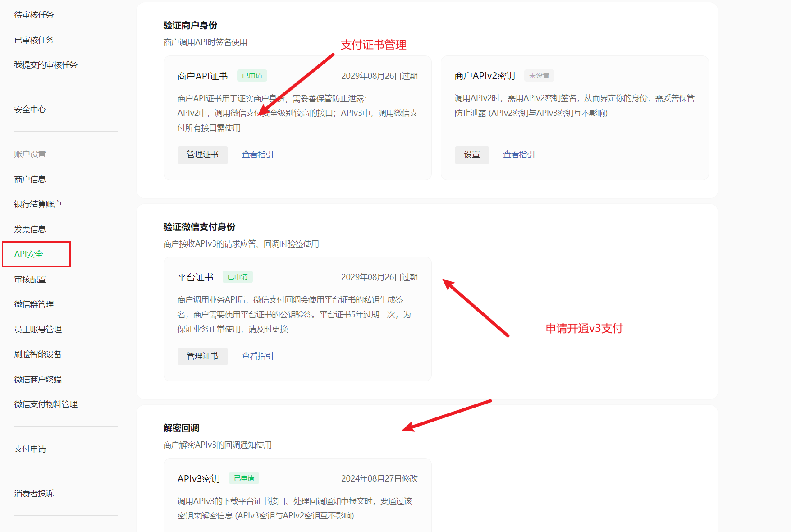Image resolution: width=791 pixels, height=532 pixels.
Task: Open 审核配置 from the sidebar
Action: pos(30,279)
